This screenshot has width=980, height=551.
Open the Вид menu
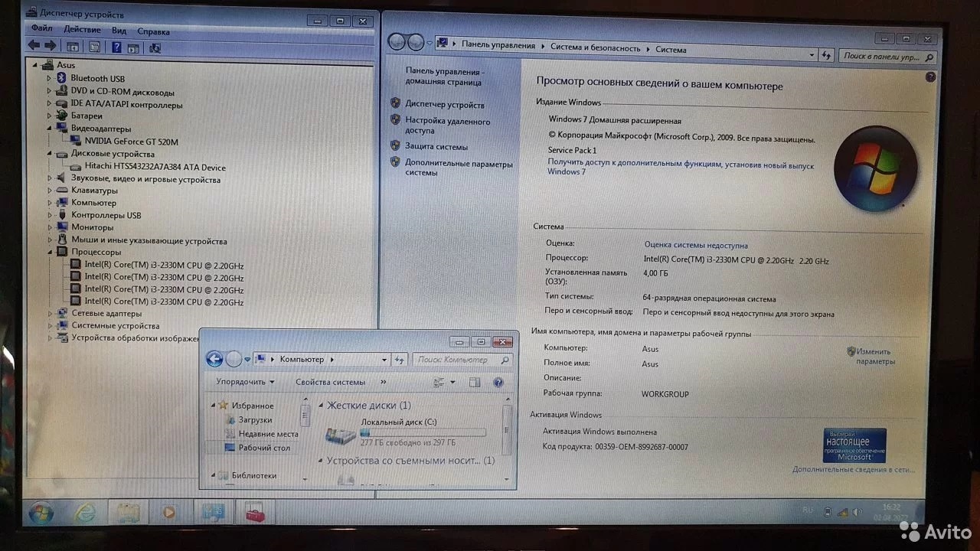pos(119,31)
